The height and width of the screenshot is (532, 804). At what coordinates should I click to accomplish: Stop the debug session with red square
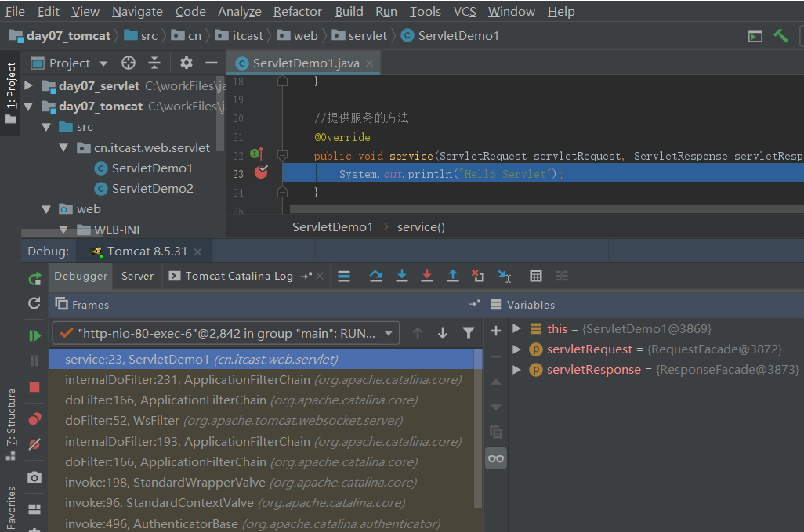point(34,387)
